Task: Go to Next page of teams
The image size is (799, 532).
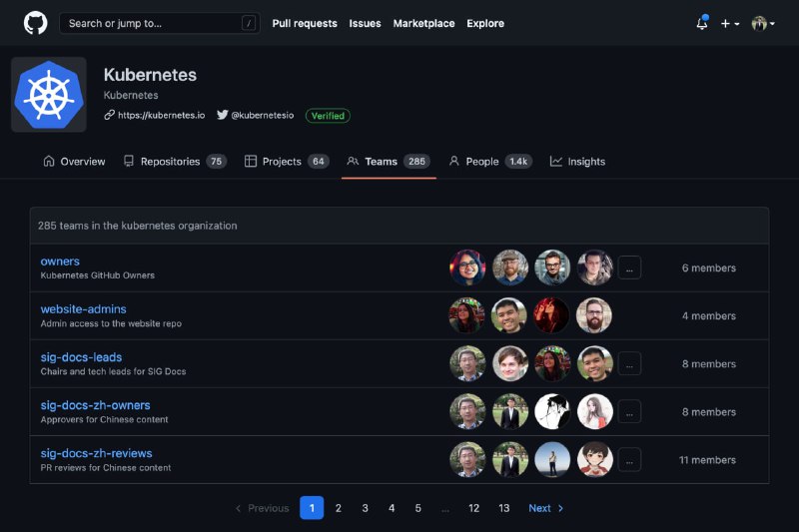Action: pyautogui.click(x=545, y=508)
